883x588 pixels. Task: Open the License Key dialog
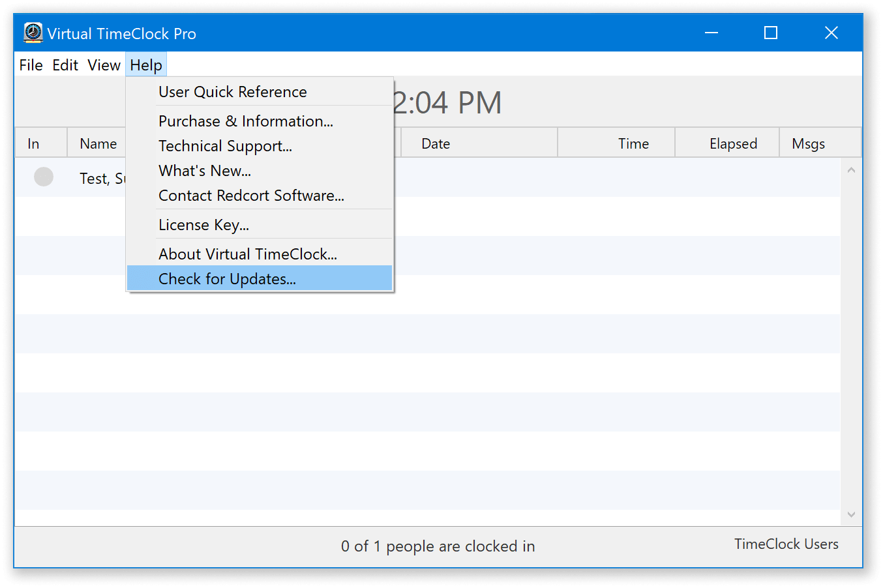[x=260, y=225]
